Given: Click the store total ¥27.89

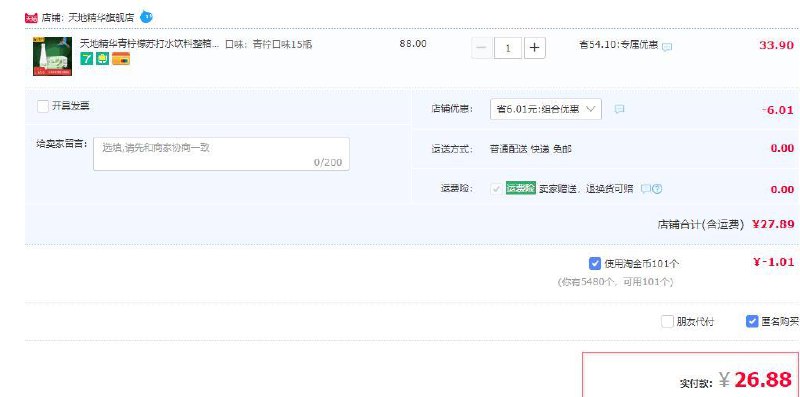Looking at the screenshot, I should 773,224.
